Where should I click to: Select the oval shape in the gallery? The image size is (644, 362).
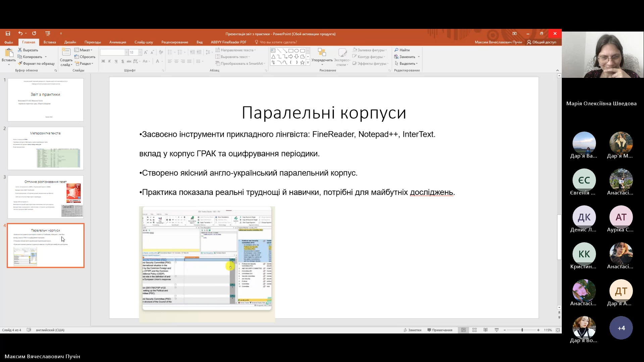pyautogui.click(x=297, y=51)
